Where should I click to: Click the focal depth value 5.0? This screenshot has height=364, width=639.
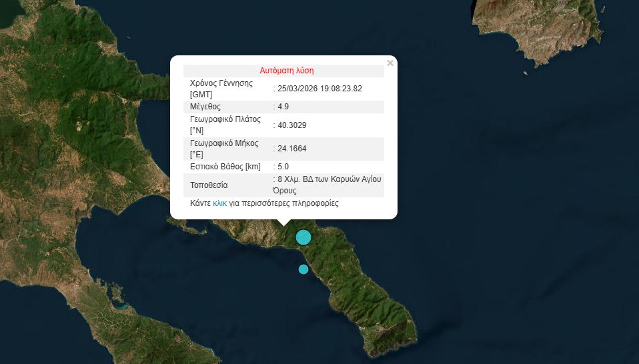(283, 167)
